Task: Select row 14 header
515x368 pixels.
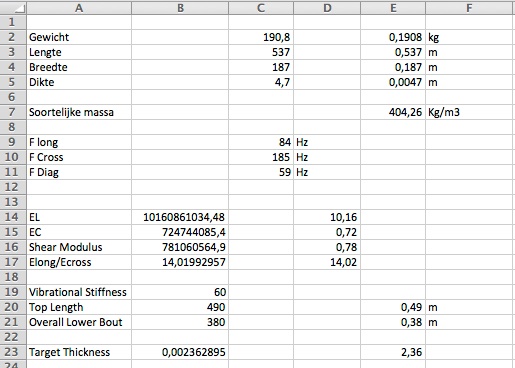Action: pos(13,217)
